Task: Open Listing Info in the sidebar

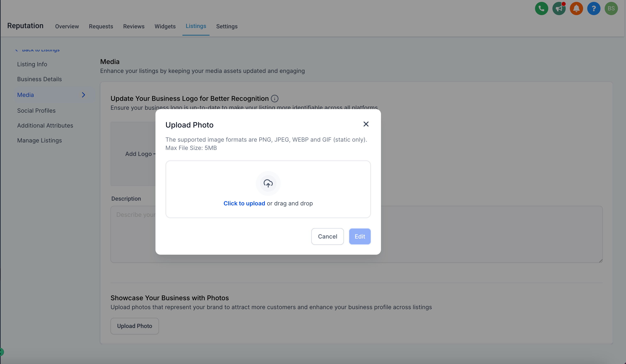Action: pyautogui.click(x=32, y=64)
